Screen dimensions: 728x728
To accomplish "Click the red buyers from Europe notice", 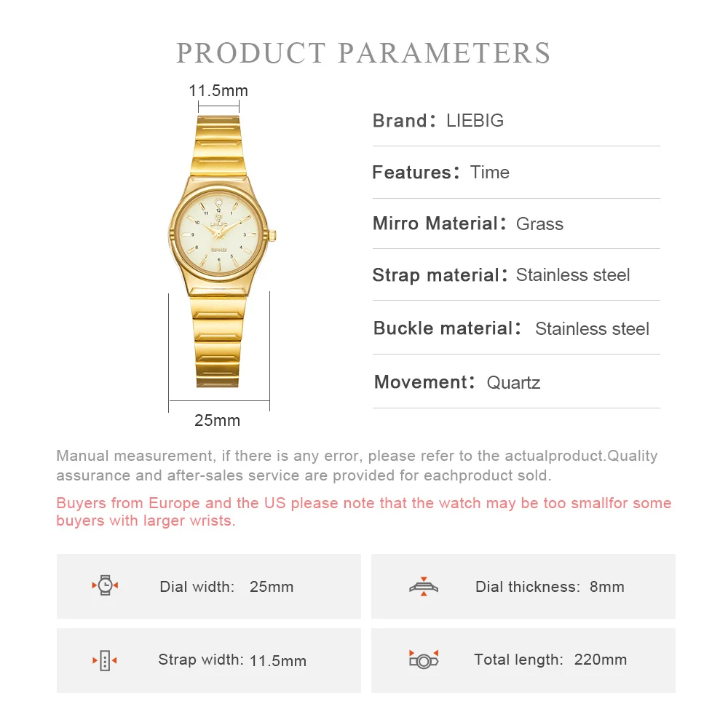I will (x=363, y=512).
